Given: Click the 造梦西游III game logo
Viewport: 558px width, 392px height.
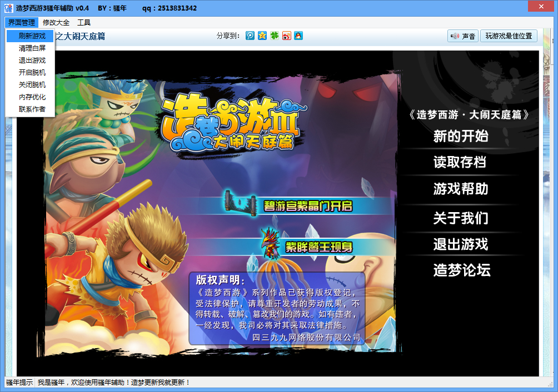Looking at the screenshot, I should pos(233,123).
